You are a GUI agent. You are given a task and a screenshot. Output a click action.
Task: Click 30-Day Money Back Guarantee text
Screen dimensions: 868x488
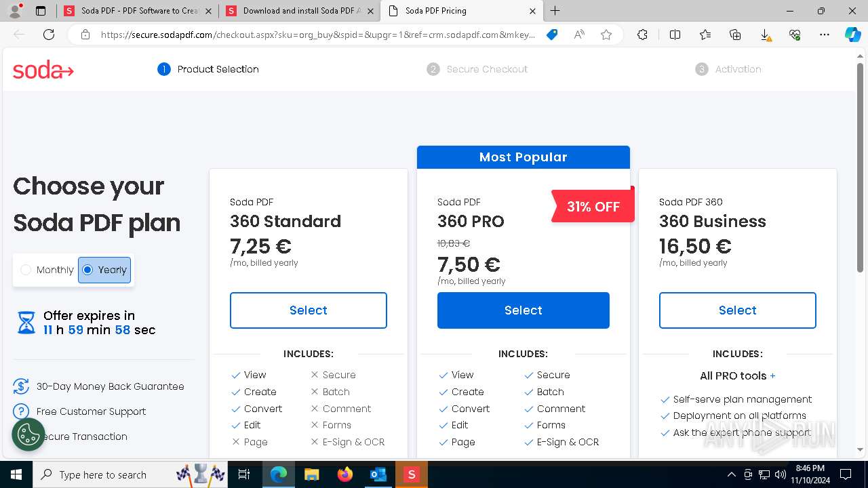click(111, 386)
